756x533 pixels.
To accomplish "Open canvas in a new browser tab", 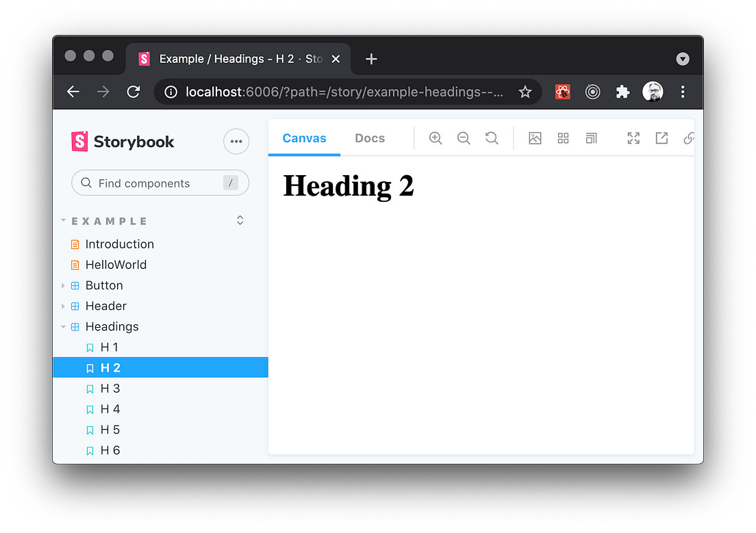I will click(661, 138).
